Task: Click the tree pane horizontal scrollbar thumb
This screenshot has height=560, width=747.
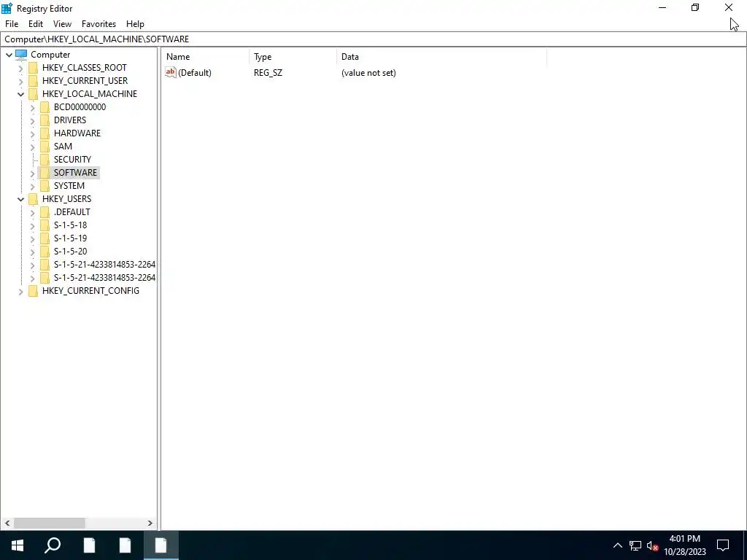Action: pos(50,523)
